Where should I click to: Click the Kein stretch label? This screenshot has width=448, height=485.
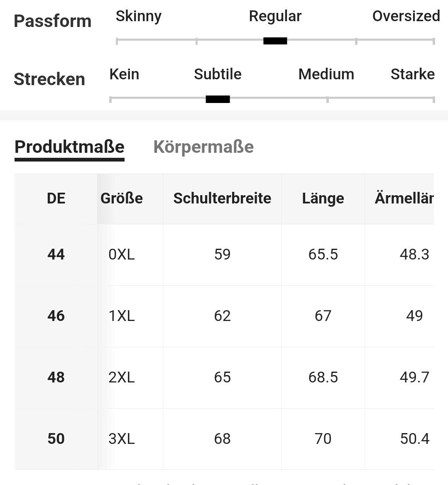click(x=124, y=74)
